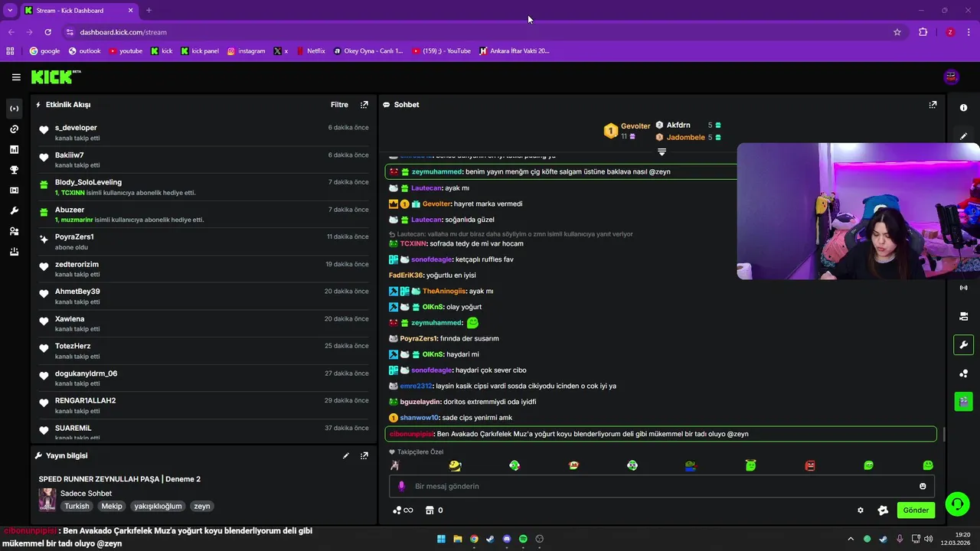Click the channel points icon below message box
The width and height of the screenshot is (980, 551).
point(402,510)
